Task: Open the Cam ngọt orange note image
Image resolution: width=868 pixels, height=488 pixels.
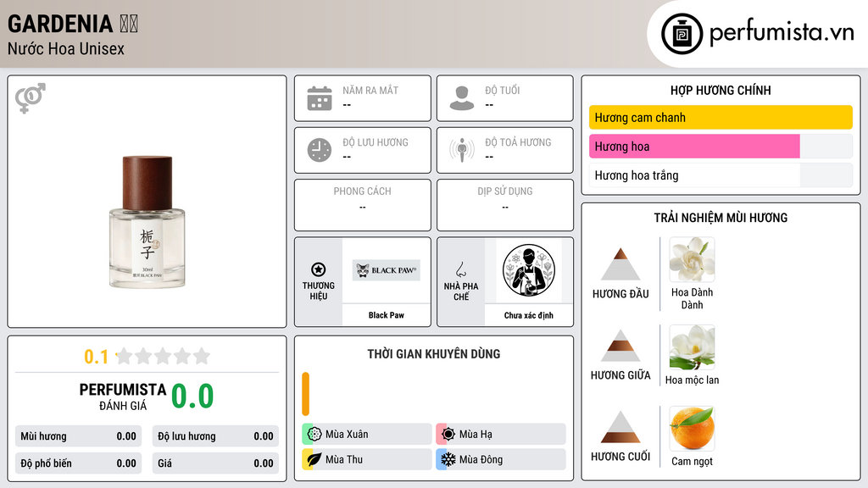Action: pos(692,428)
